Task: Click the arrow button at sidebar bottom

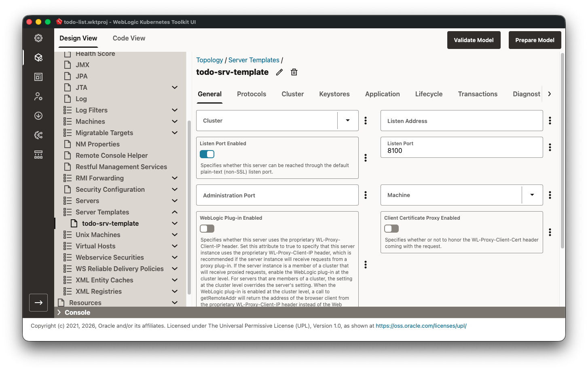Action: [38, 303]
